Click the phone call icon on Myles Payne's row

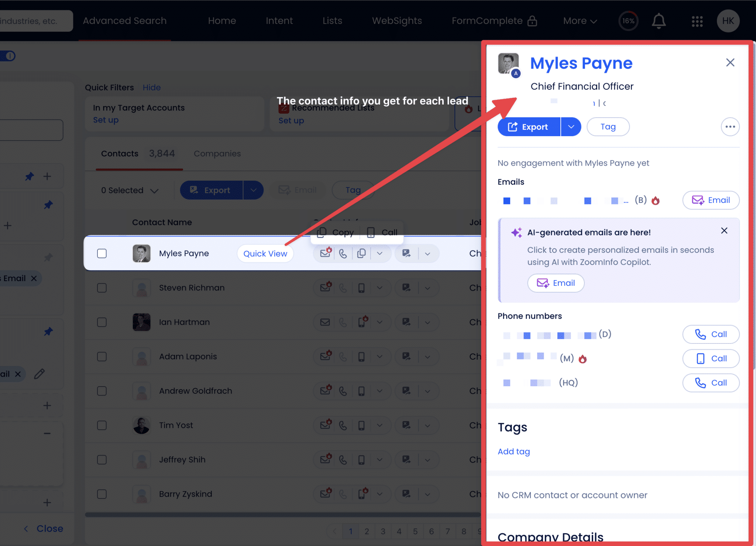[343, 253]
